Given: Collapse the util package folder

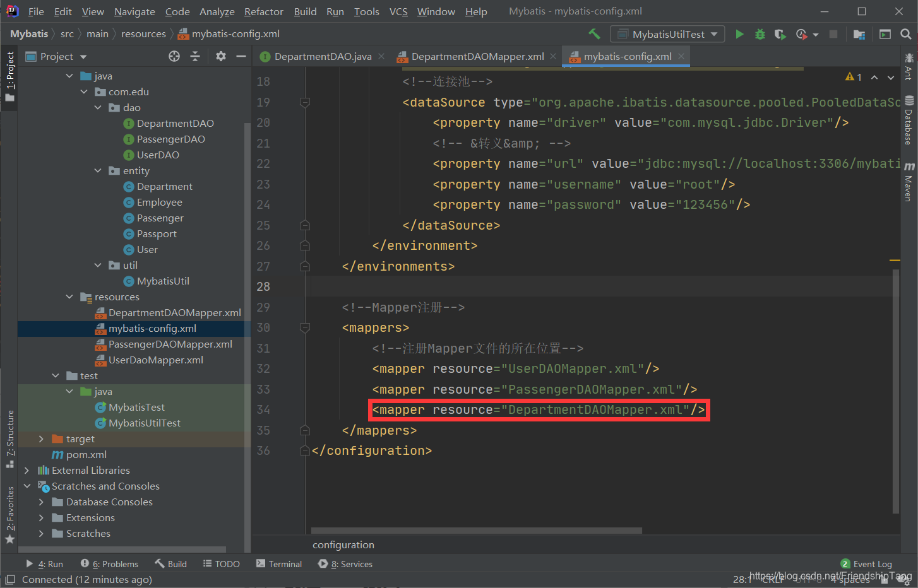Looking at the screenshot, I should (98, 265).
